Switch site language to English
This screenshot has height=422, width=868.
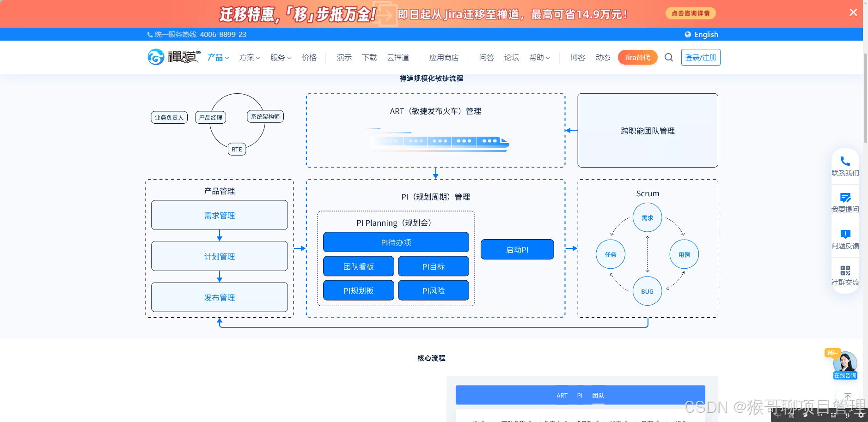click(x=706, y=35)
